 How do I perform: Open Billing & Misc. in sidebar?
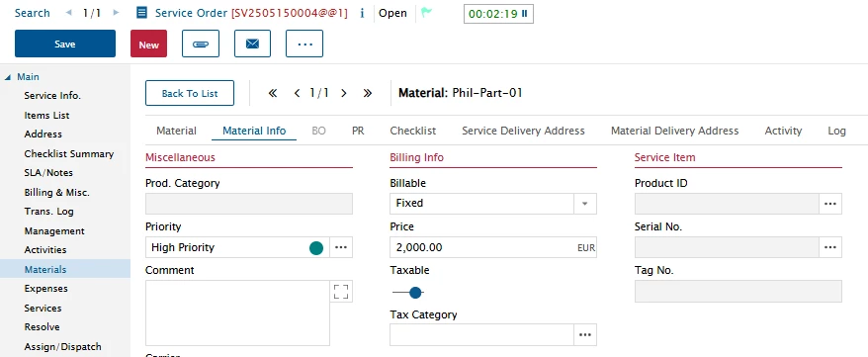57,193
